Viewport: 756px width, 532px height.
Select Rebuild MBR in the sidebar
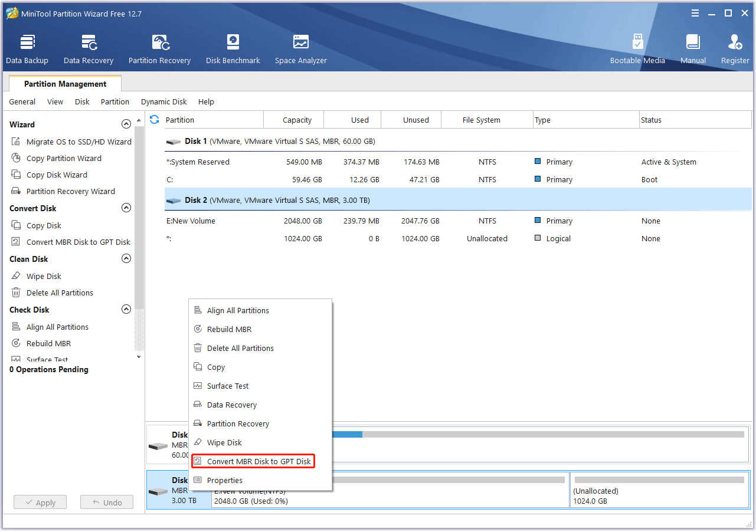click(40, 343)
